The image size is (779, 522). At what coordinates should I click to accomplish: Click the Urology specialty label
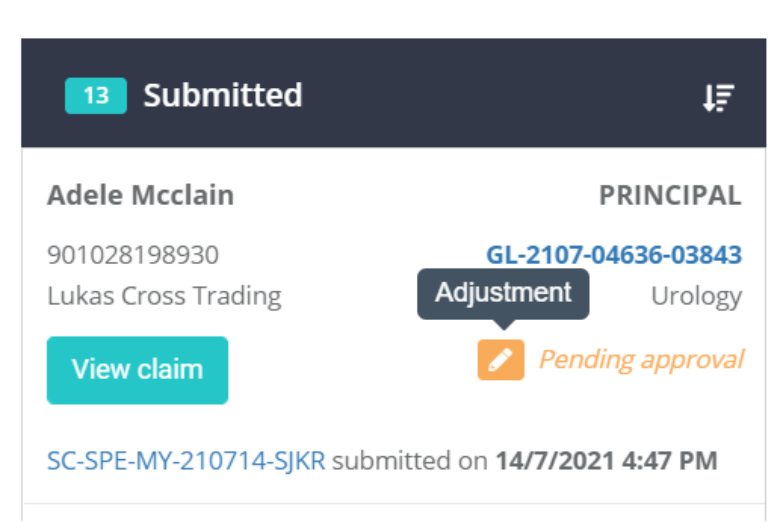click(696, 296)
